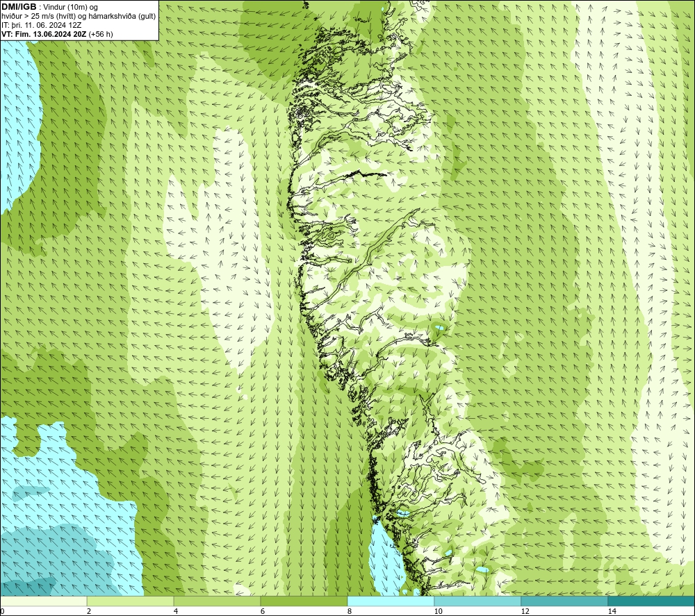The image size is (695, 616).
Task: Click the 8–10 light cyan scale segment
Action: pyautogui.click(x=391, y=601)
